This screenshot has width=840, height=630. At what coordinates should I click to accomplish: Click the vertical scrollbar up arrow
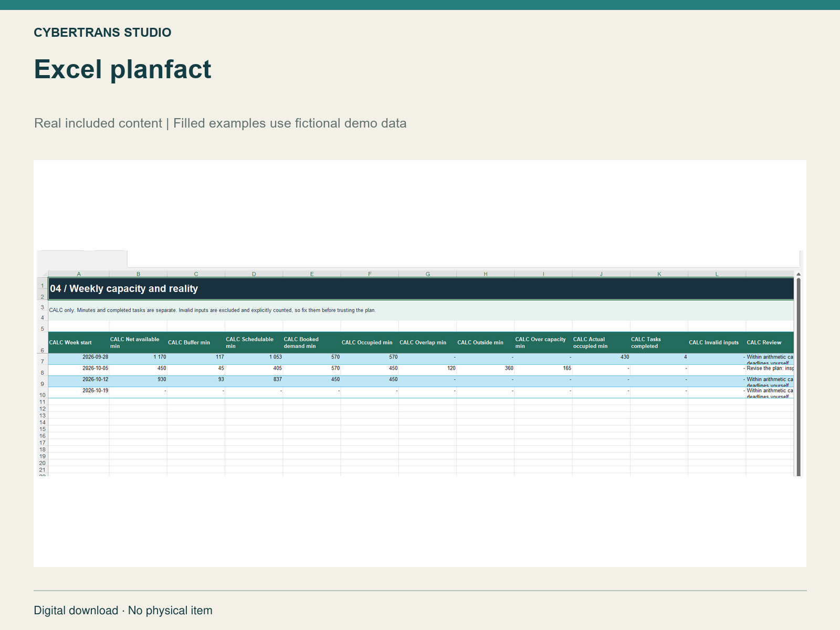[x=799, y=274]
